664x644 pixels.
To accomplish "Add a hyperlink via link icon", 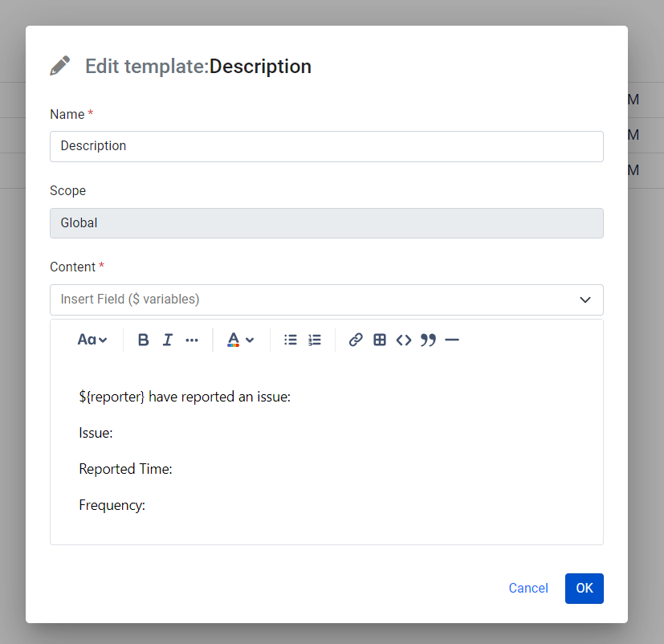I will (356, 340).
